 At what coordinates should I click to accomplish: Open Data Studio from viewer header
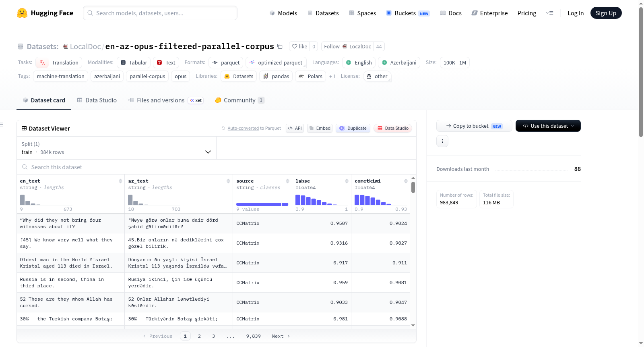[393, 128]
